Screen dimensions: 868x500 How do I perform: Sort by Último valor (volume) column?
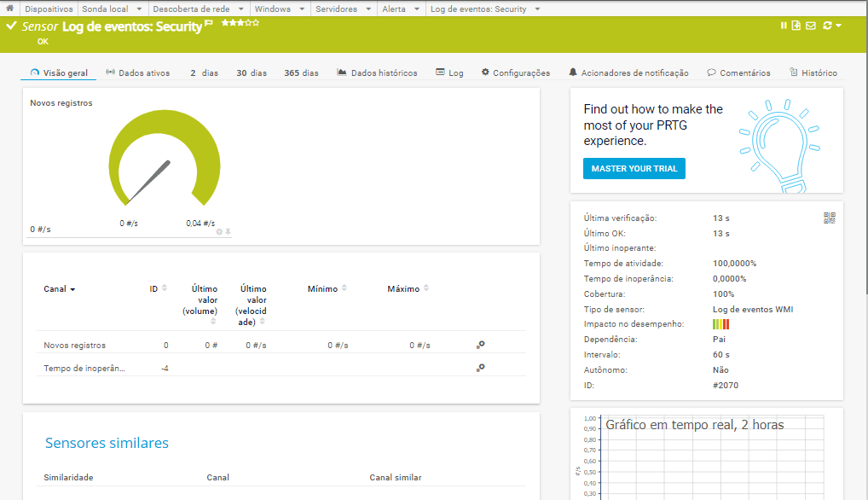click(200, 305)
